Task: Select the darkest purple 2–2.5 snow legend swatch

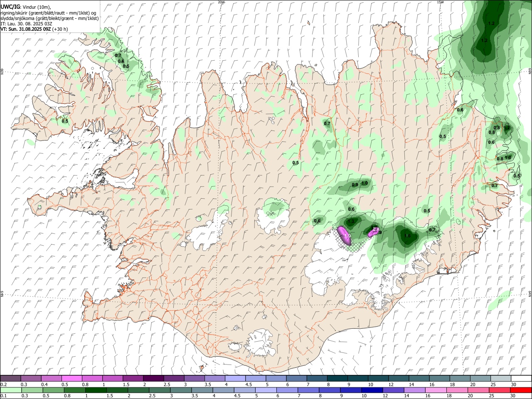Action: coord(153,379)
